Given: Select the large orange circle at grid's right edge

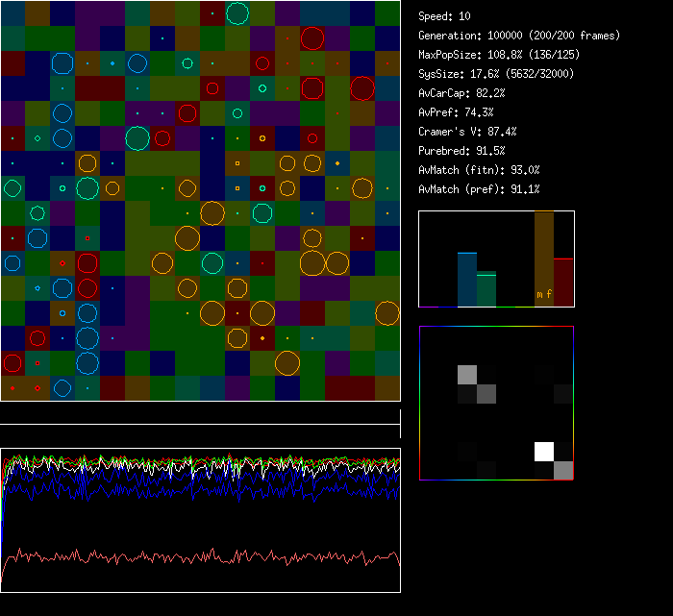Looking at the screenshot, I should click(387, 313).
